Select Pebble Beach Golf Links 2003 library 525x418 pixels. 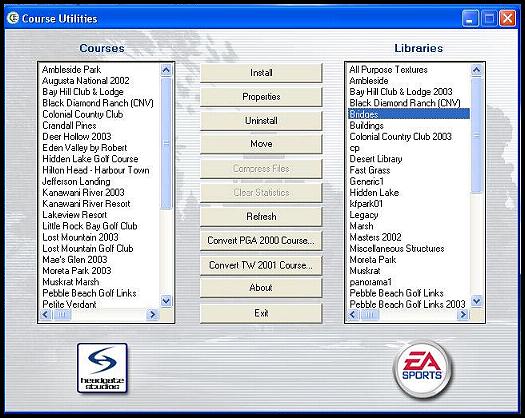pyautogui.click(x=407, y=304)
